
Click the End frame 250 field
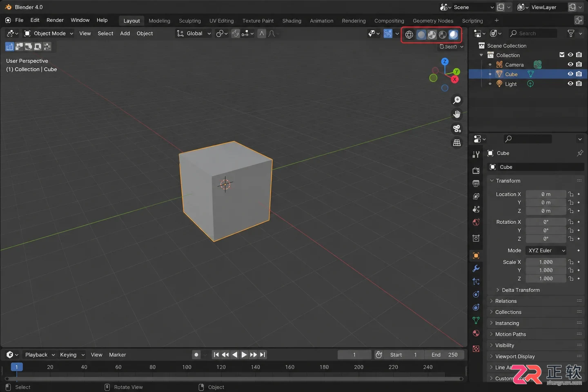coord(444,355)
